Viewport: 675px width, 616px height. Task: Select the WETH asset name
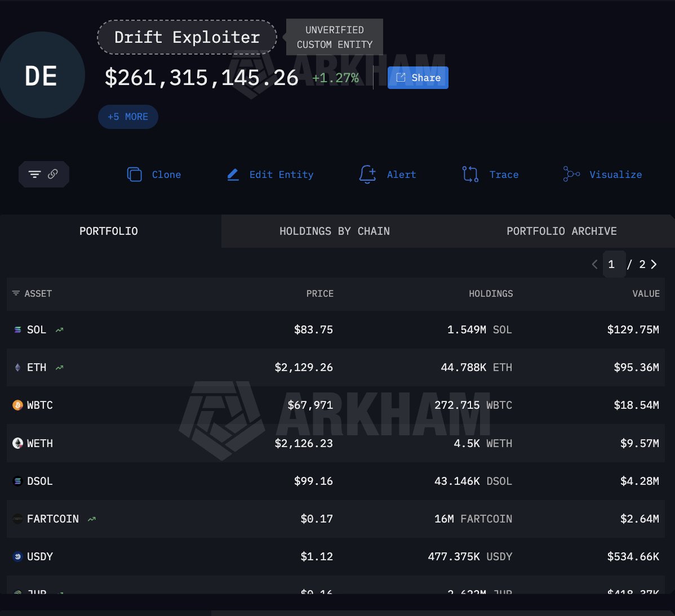pos(39,443)
